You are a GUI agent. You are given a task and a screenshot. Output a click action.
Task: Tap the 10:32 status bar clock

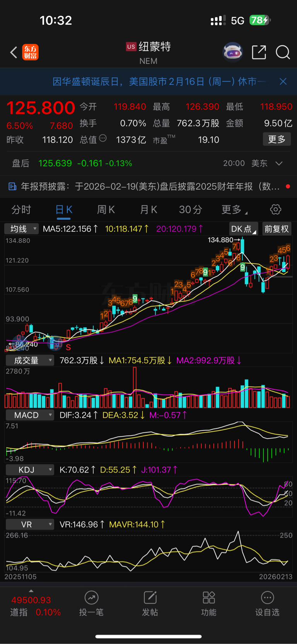56,20
